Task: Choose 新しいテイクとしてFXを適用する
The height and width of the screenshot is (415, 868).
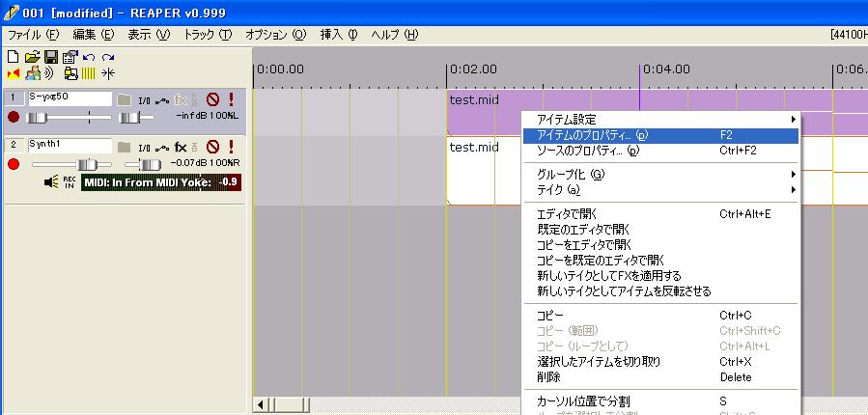Action: point(661,276)
